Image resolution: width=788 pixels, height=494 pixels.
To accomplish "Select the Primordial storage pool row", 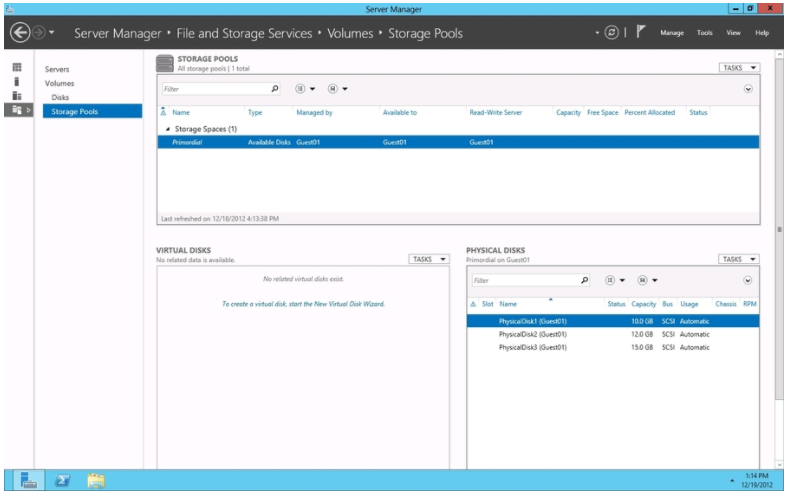I will (458, 142).
